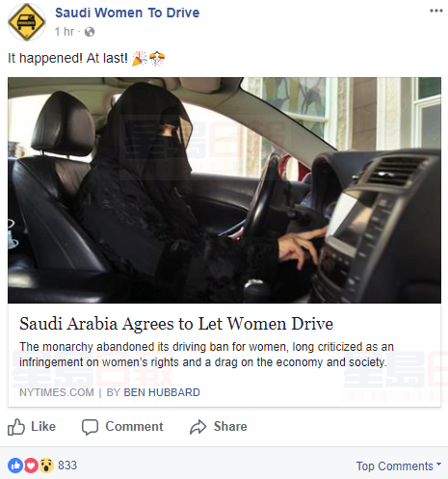The height and width of the screenshot is (479, 448).
Task: Open the three-dot post options menu
Action: tap(436, 11)
